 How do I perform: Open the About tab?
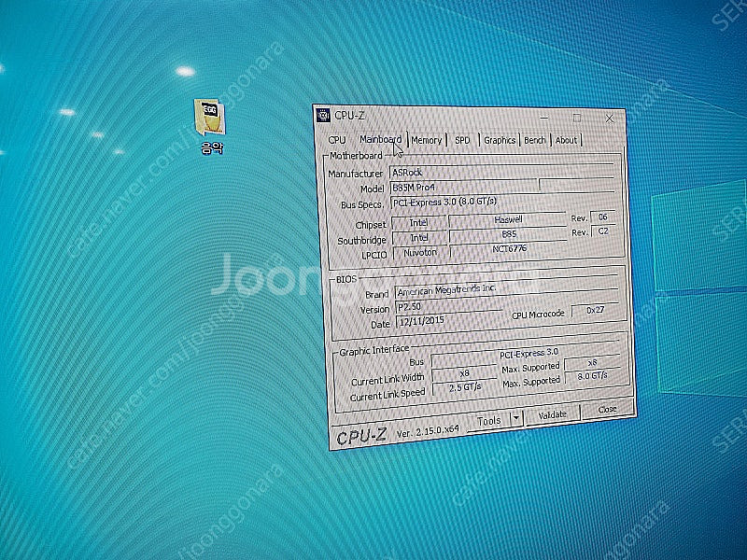tap(566, 140)
